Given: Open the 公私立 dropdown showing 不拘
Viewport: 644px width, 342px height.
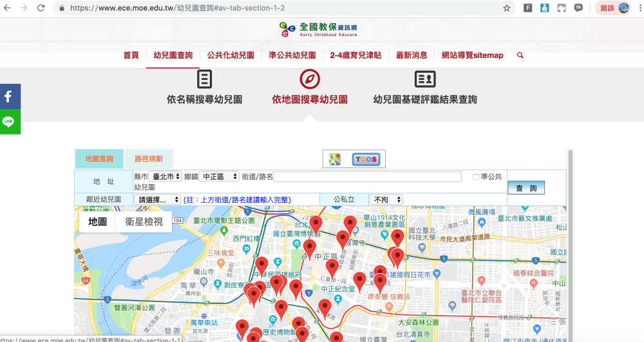Looking at the screenshot, I should click(x=386, y=200).
